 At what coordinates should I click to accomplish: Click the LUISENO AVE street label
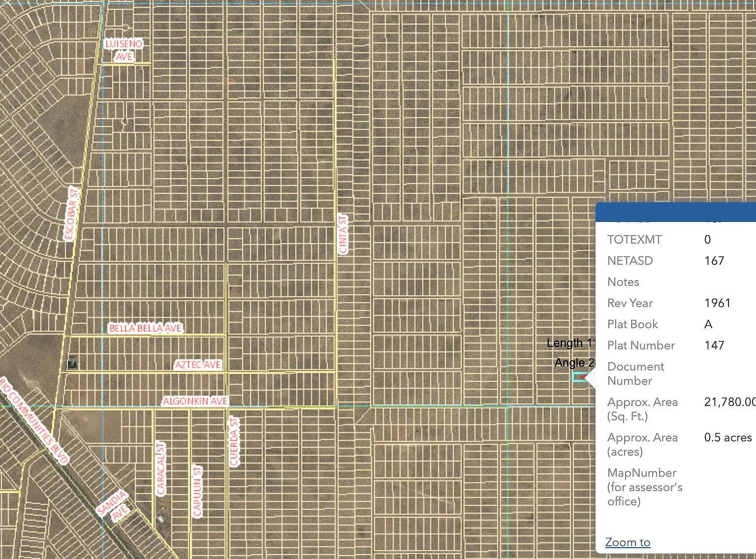click(124, 49)
